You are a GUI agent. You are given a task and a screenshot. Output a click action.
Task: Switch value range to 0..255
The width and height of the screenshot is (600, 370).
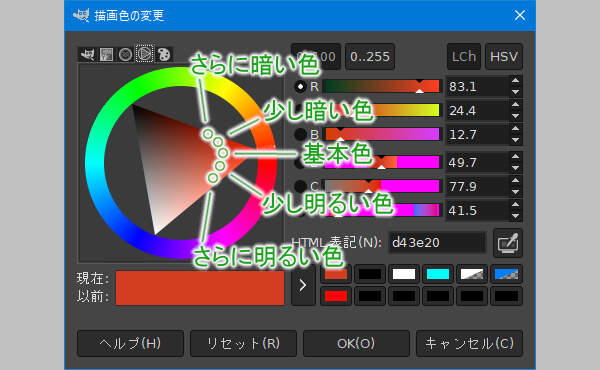[370, 57]
